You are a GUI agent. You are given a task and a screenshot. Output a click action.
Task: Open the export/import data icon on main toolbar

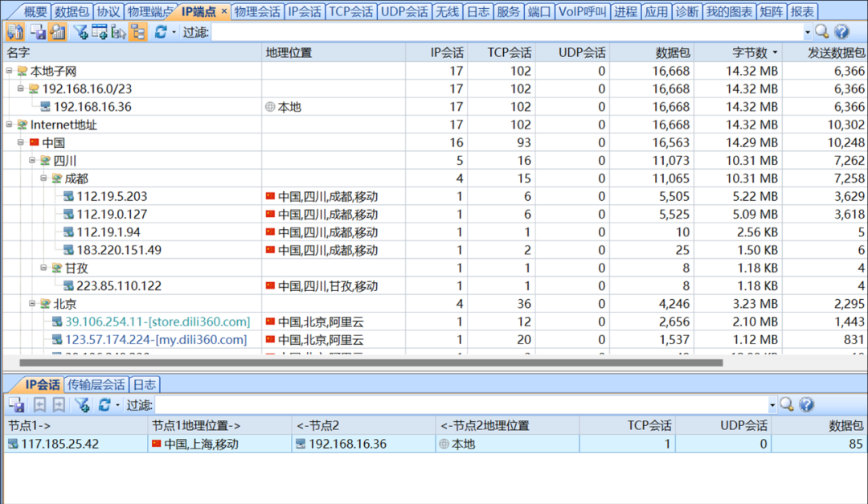tap(14, 31)
